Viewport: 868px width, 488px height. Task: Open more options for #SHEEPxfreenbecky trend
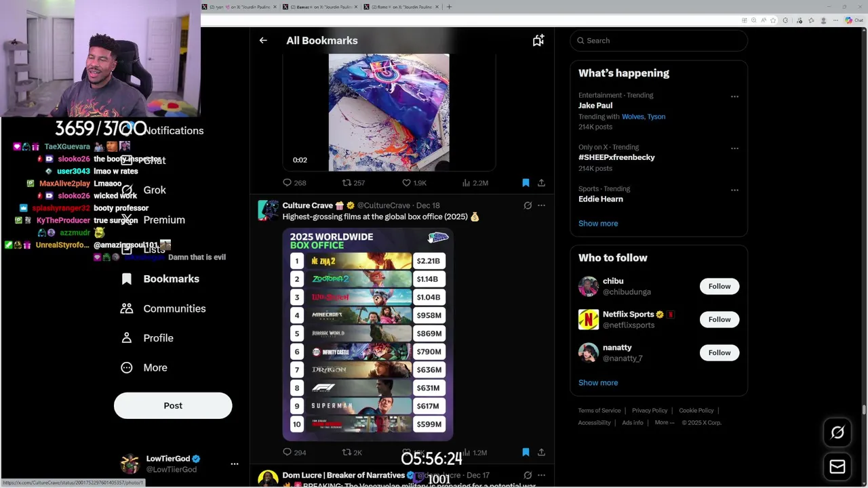(x=734, y=148)
